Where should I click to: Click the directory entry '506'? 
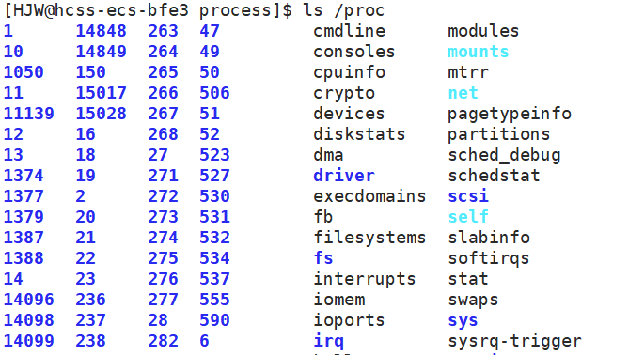pyautogui.click(x=214, y=93)
